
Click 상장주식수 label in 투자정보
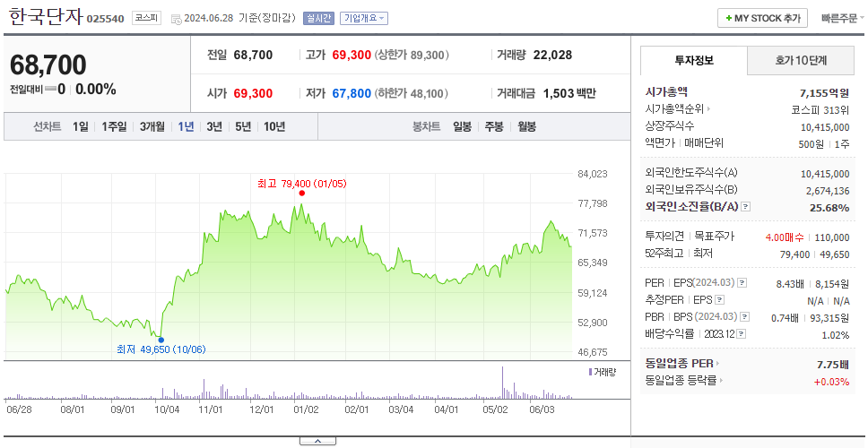(x=670, y=126)
